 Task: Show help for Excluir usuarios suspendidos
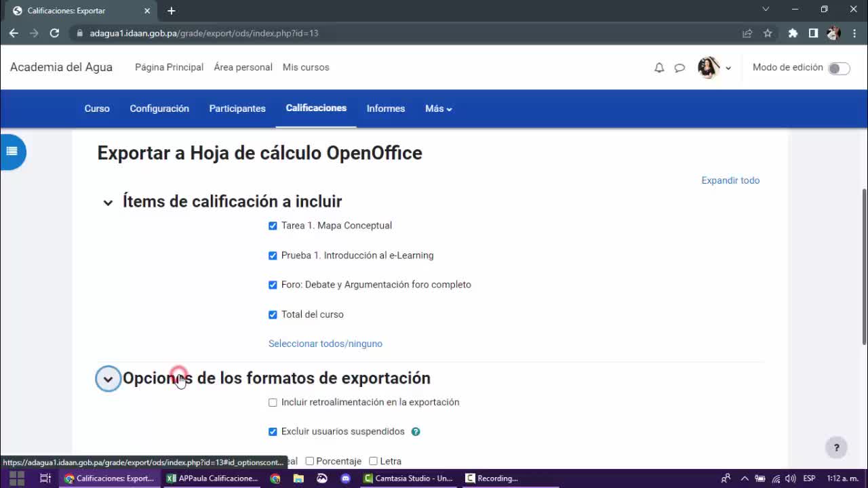tap(416, 432)
